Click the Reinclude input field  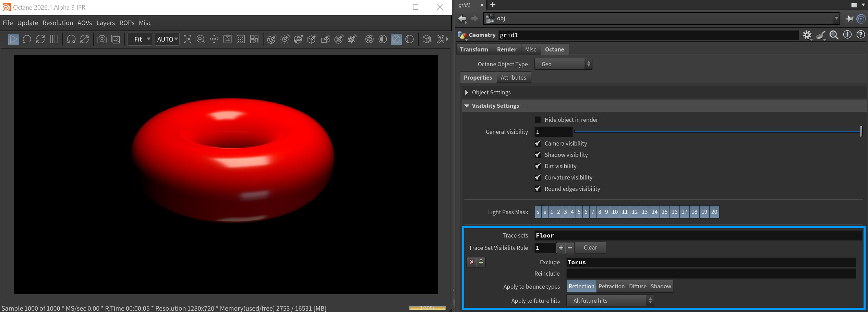tap(711, 274)
